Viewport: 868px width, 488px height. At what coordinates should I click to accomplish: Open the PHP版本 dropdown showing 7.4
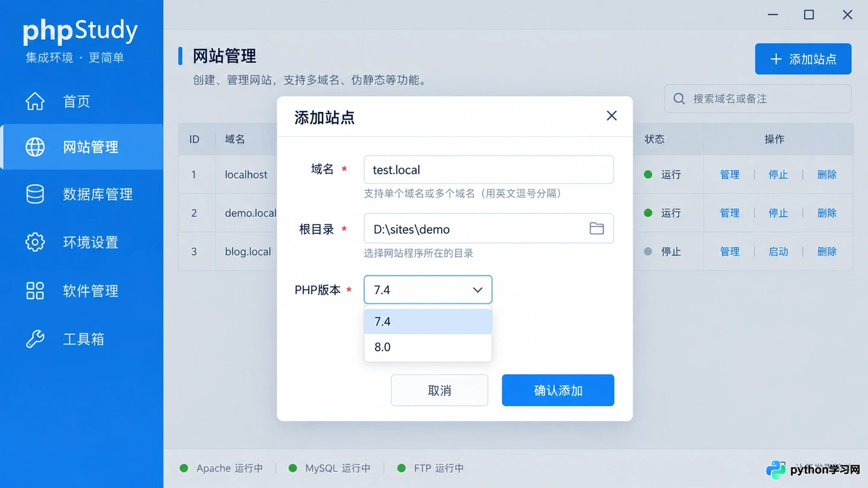click(x=428, y=290)
